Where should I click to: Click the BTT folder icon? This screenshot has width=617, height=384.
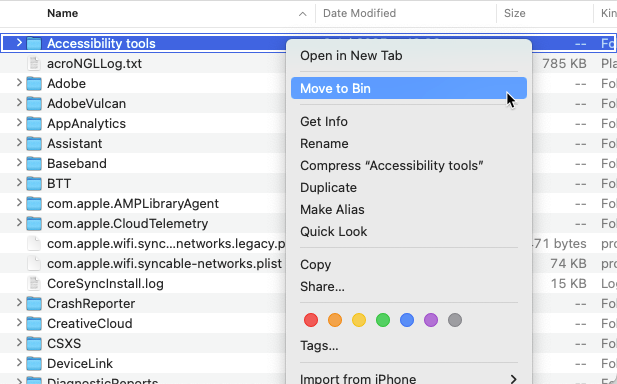coord(34,184)
